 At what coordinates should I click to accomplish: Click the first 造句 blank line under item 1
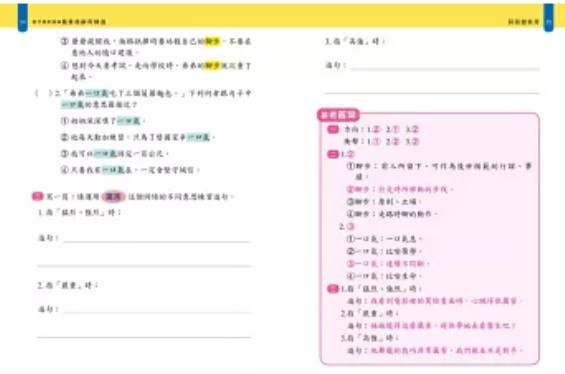(157, 241)
